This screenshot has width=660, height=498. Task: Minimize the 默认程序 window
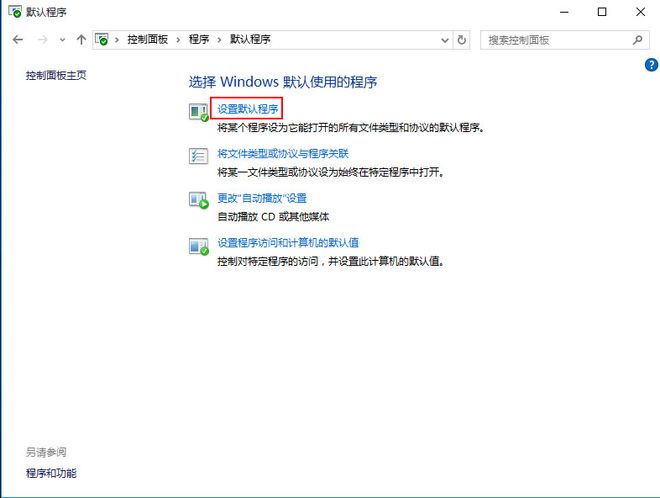[564, 12]
